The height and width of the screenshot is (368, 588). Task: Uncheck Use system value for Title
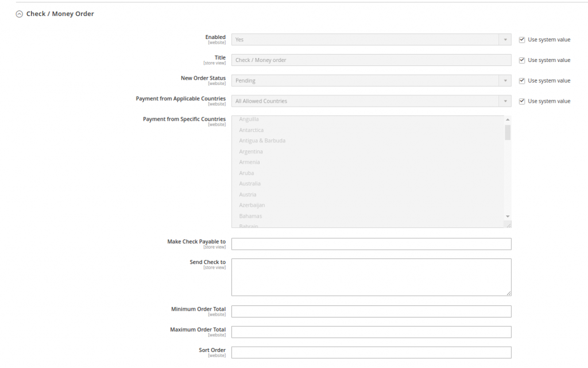tap(521, 60)
